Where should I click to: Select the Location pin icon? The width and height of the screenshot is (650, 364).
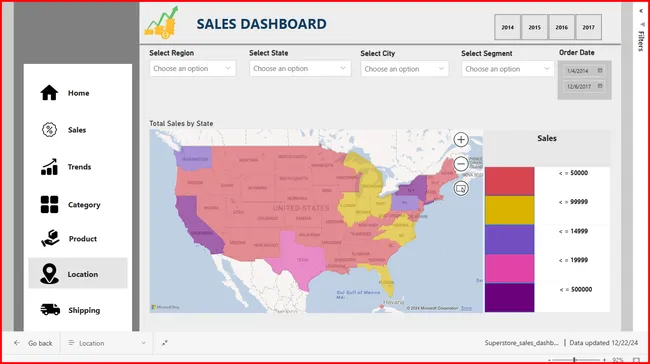(49, 274)
